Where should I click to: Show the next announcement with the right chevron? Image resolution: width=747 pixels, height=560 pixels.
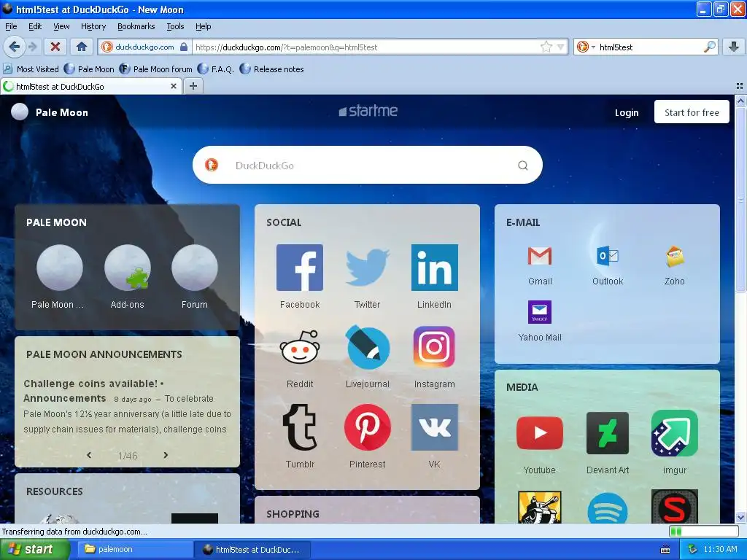point(166,455)
